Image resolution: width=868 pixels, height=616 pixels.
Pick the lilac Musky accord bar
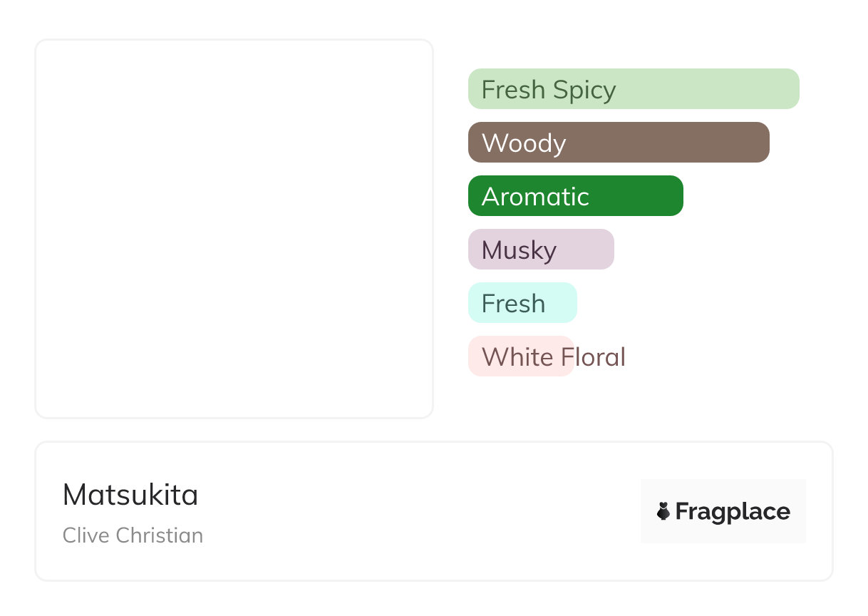pos(541,250)
